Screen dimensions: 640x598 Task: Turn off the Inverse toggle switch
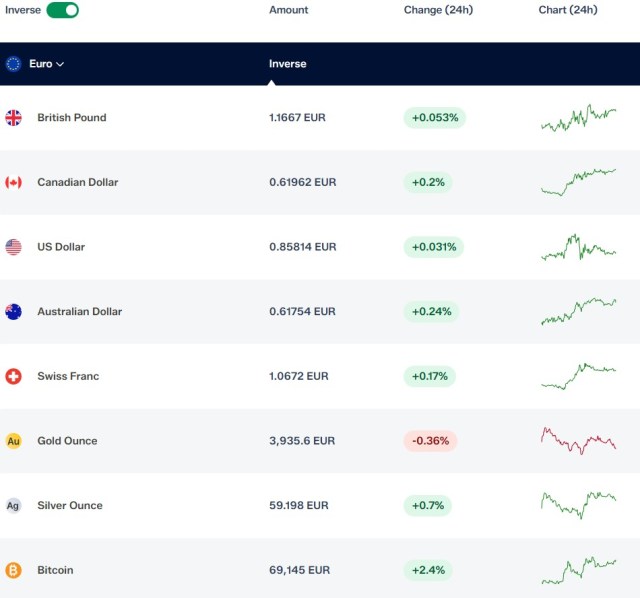(x=62, y=10)
